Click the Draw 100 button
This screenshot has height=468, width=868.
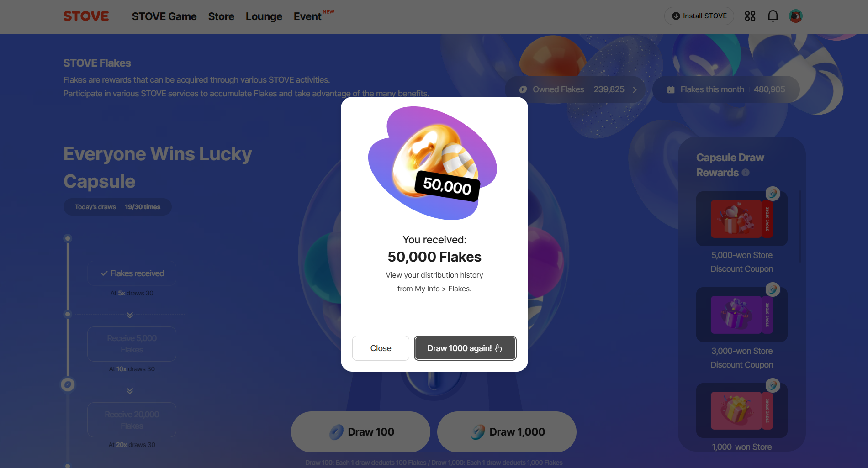click(x=360, y=432)
